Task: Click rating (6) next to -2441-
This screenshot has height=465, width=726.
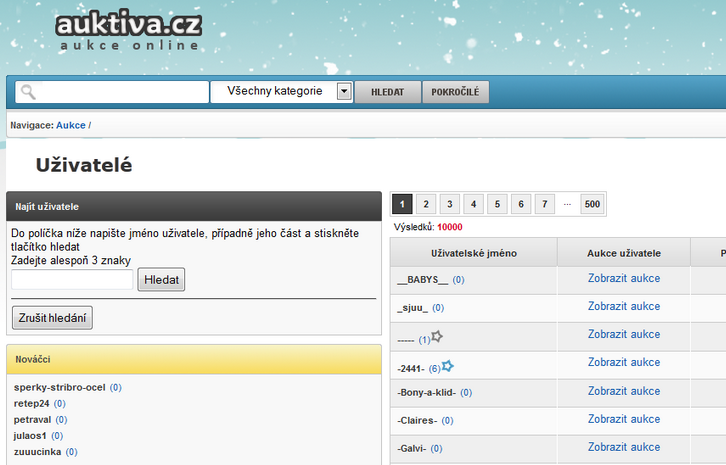Action: tap(434, 369)
